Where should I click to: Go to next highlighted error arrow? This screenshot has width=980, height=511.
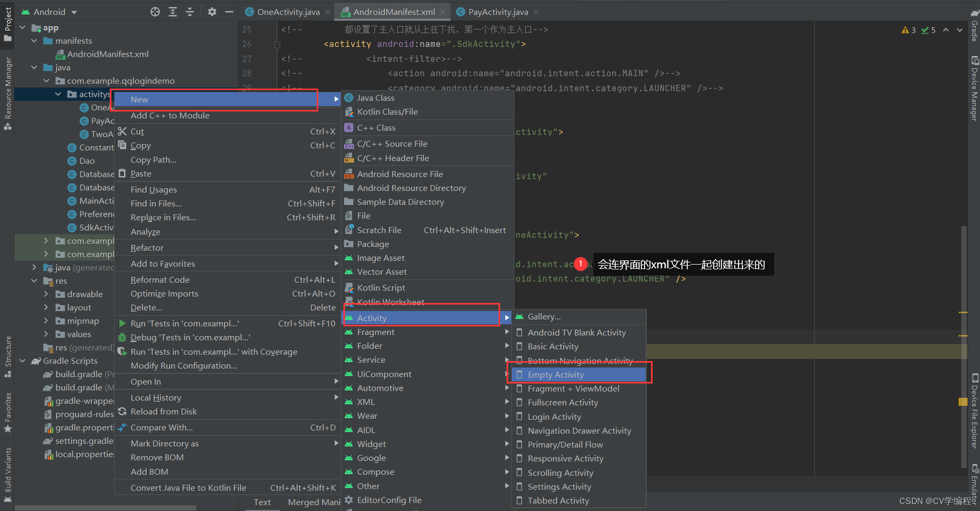click(x=960, y=30)
